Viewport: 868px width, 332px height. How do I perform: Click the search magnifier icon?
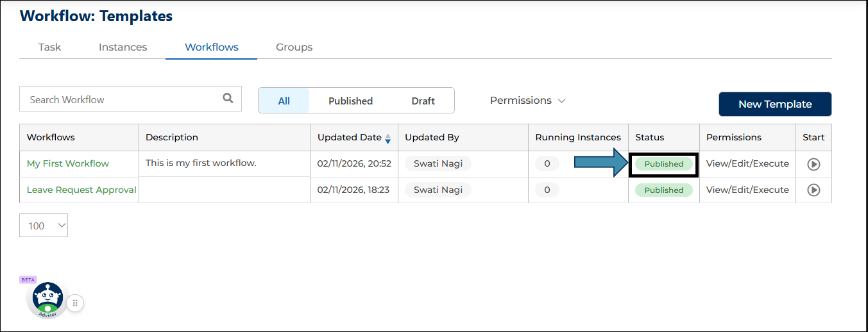point(228,98)
